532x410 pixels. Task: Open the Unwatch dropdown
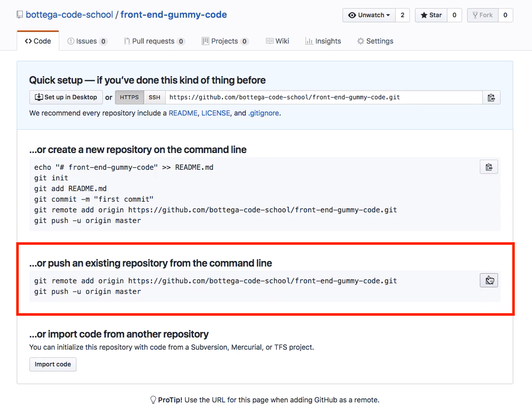point(369,15)
